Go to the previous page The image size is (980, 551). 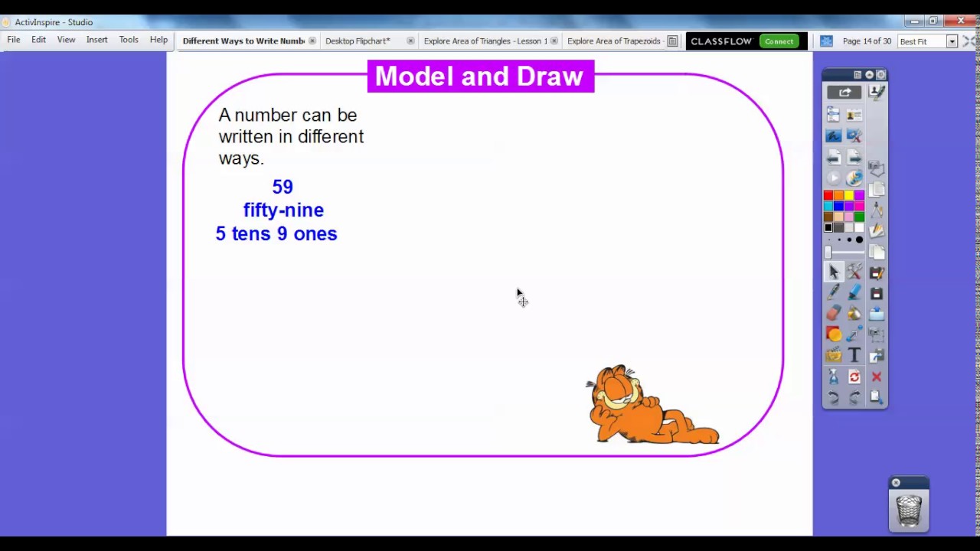[834, 157]
